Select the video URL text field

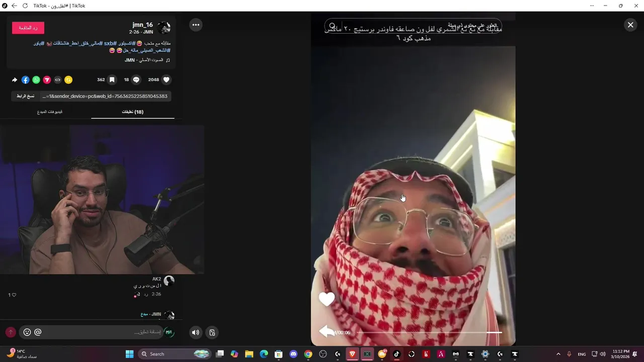pos(105,96)
